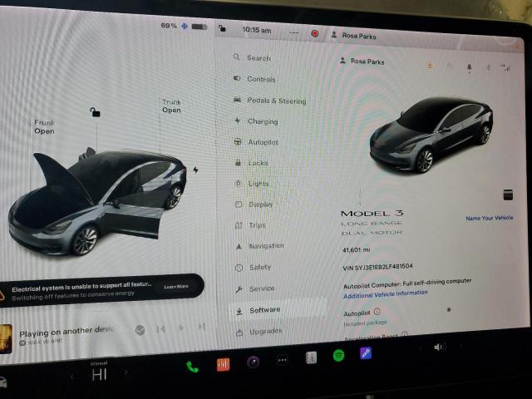Select Navigation settings
Screen dimensions: 532x399
coord(259,246)
